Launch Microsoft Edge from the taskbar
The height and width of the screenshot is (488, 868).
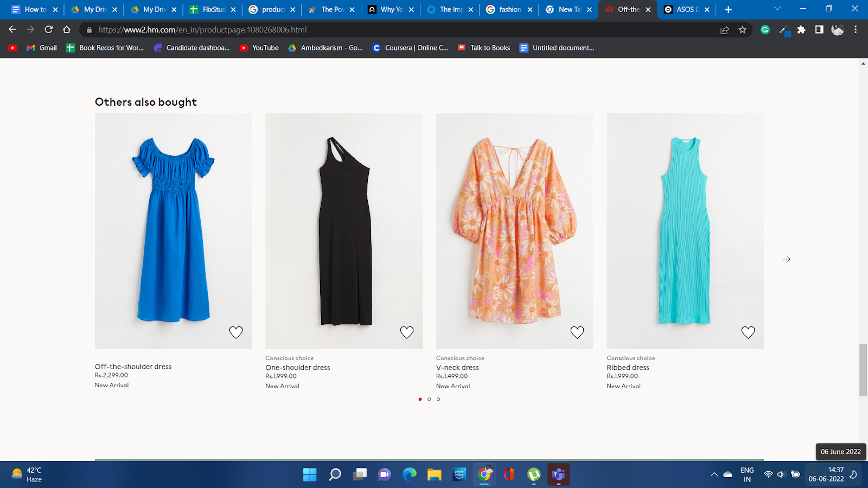click(410, 474)
